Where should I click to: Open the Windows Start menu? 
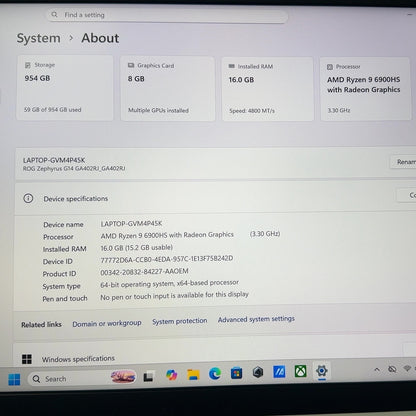tap(14, 379)
